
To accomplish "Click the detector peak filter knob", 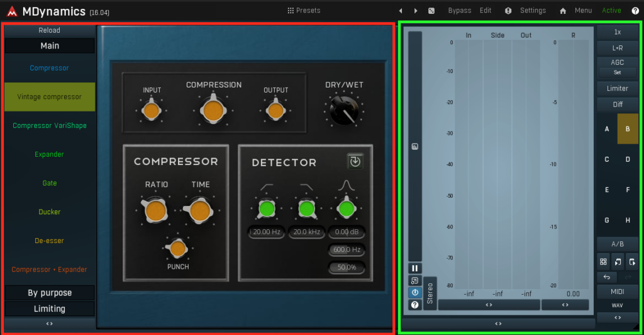I will pyautogui.click(x=347, y=208).
